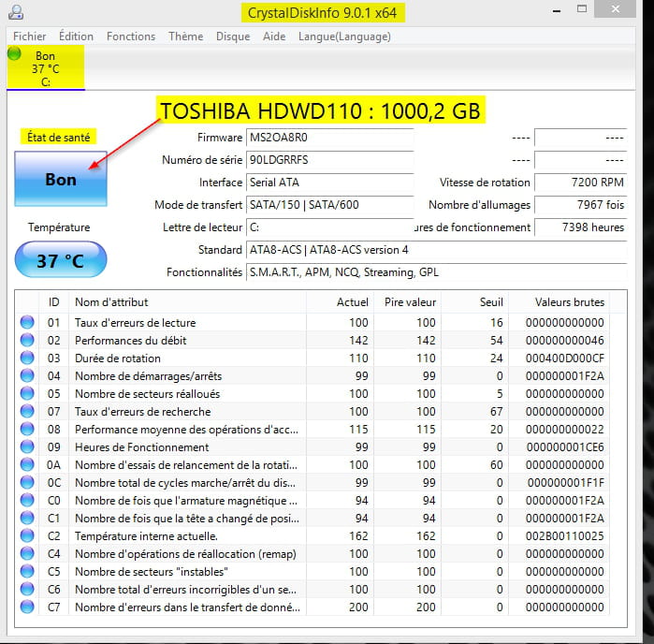The image size is (654, 644).
Task: Open the Fonctions menu
Action: click(131, 37)
